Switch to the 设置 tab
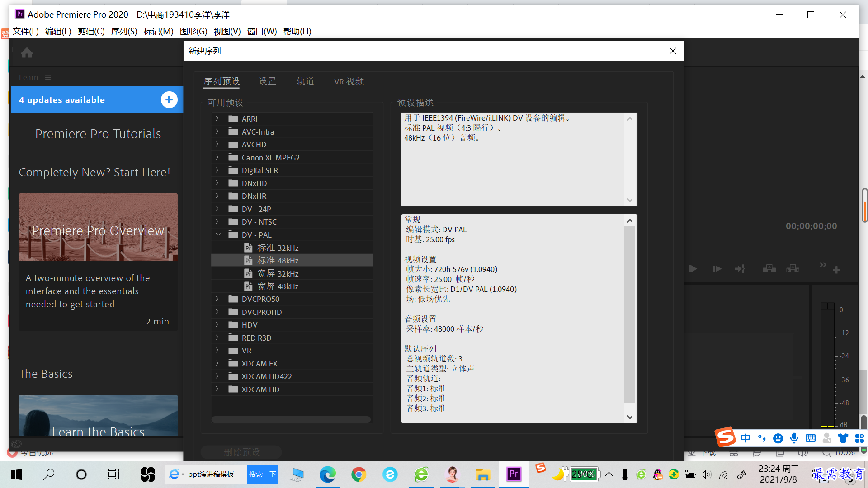The height and width of the screenshot is (488, 868). (x=267, y=81)
